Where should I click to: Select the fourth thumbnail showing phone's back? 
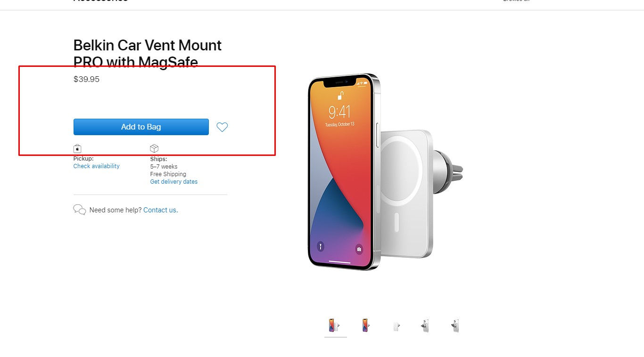pyautogui.click(x=425, y=325)
